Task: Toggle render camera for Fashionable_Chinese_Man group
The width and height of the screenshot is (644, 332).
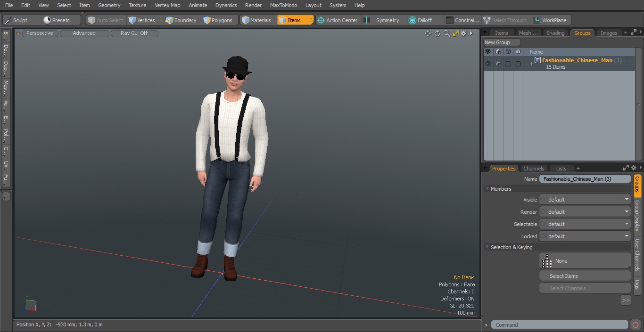Action: point(498,64)
